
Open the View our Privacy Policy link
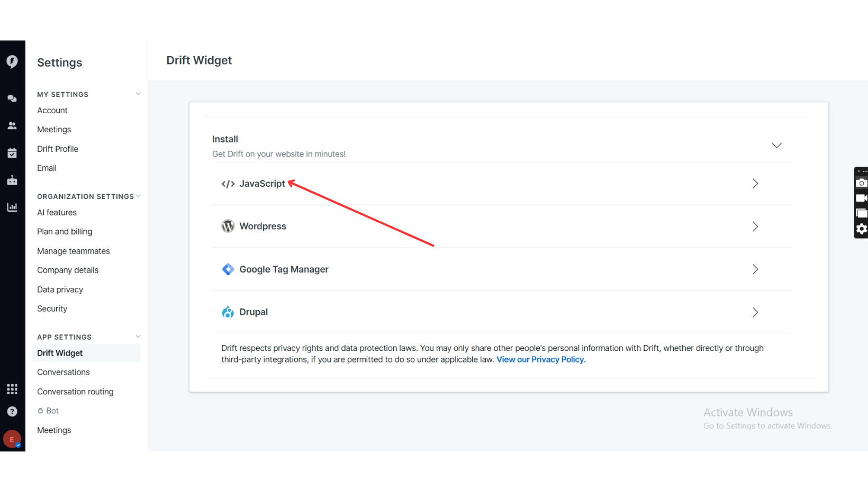coord(541,360)
